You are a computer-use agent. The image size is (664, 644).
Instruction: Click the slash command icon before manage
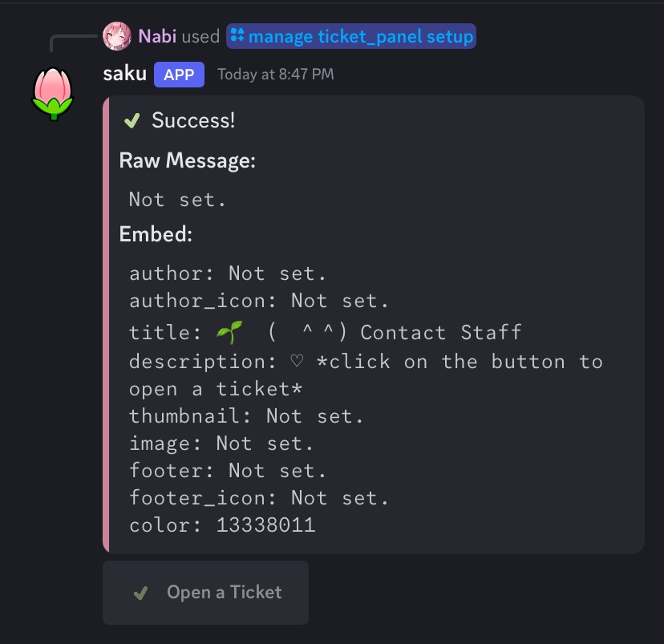pyautogui.click(x=237, y=36)
